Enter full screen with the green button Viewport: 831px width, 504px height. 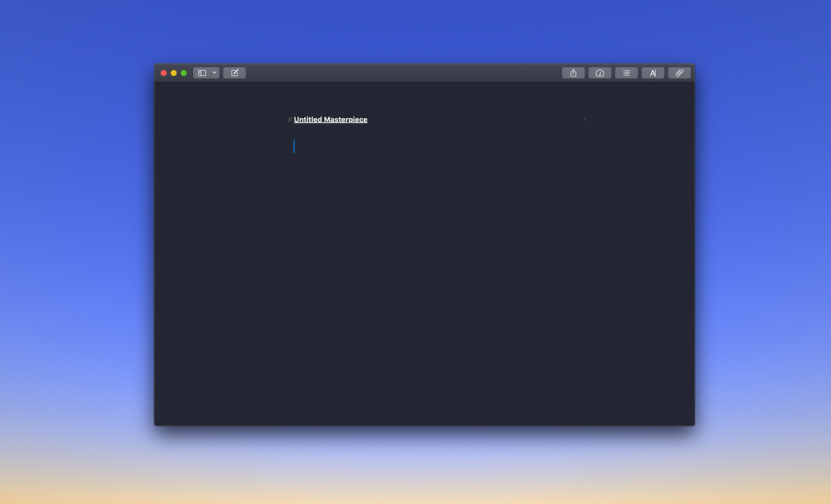click(x=184, y=73)
